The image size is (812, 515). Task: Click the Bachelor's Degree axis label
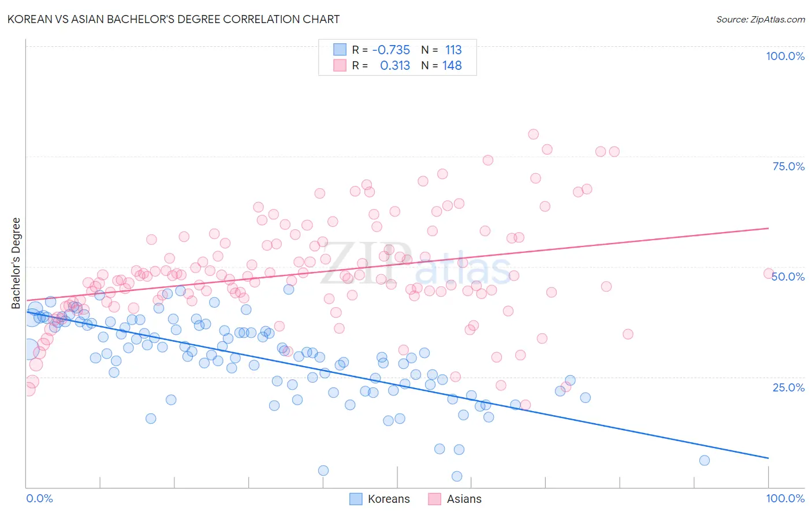[16, 263]
